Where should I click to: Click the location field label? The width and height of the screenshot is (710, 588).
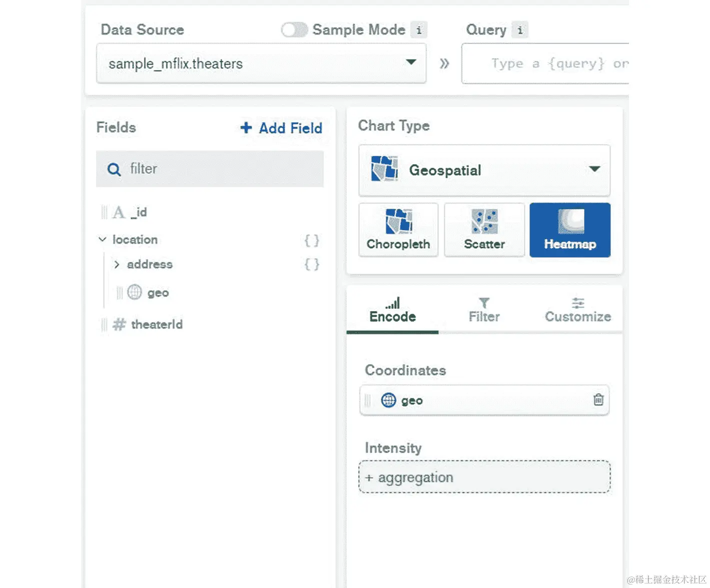(135, 240)
